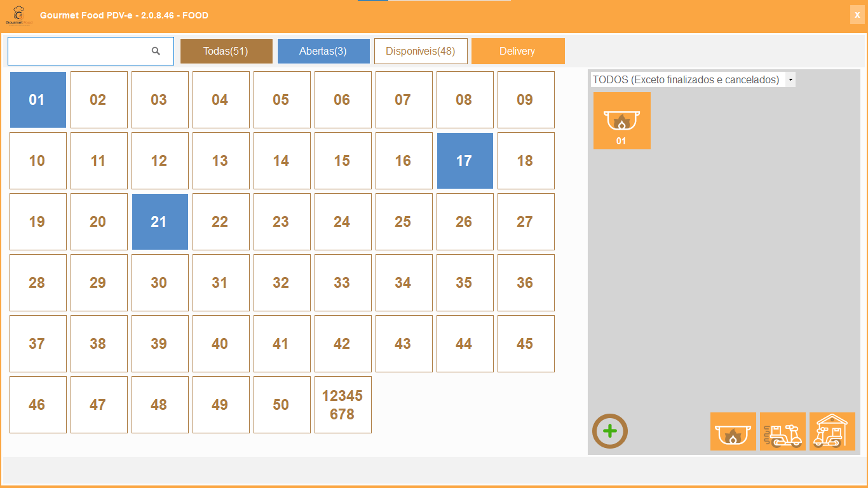868x488 pixels.
Task: Select table 32
Action: pyautogui.click(x=282, y=283)
